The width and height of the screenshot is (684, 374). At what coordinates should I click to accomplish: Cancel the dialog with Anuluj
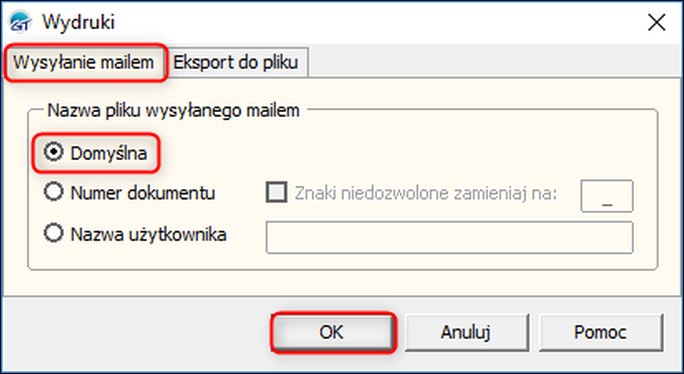[x=466, y=332]
